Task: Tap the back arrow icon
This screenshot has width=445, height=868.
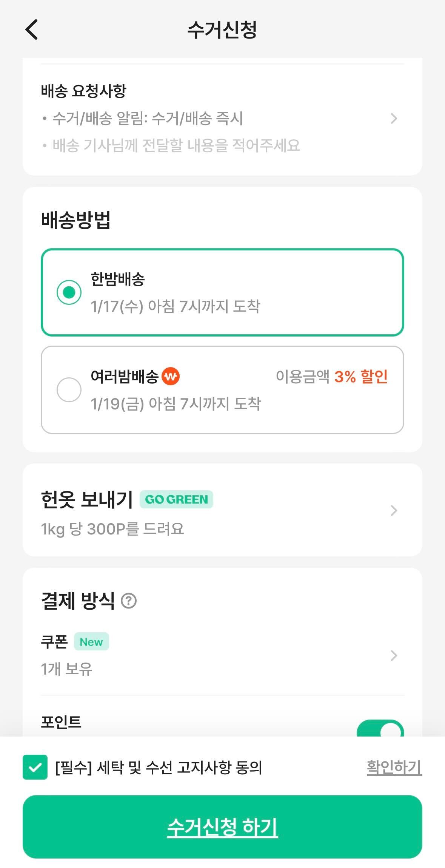Action: point(32,29)
